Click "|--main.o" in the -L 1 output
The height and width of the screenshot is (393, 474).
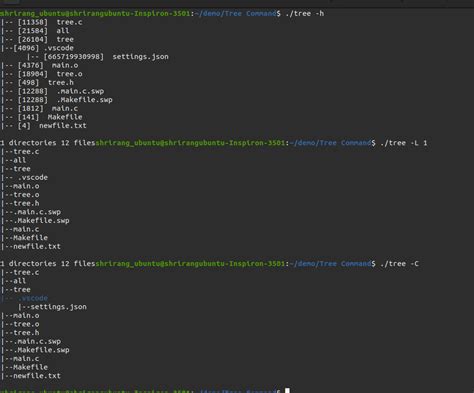[x=20, y=186]
